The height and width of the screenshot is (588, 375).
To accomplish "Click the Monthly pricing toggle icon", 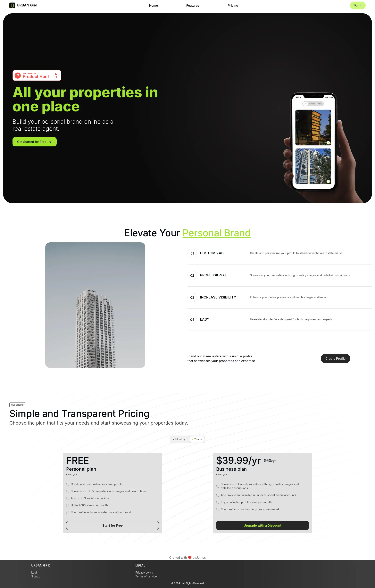I will click(x=173, y=439).
